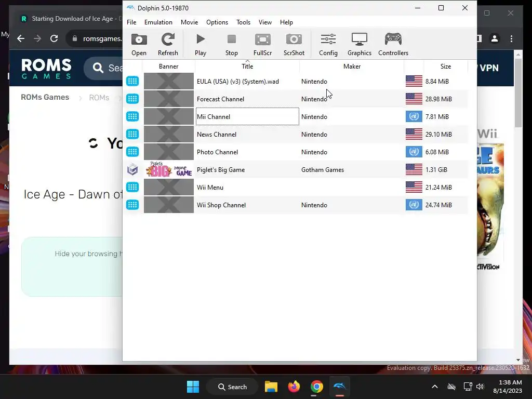Click world region icon on Wii Shop Channel row
Viewport: 532px width, 399px height.
(414, 205)
